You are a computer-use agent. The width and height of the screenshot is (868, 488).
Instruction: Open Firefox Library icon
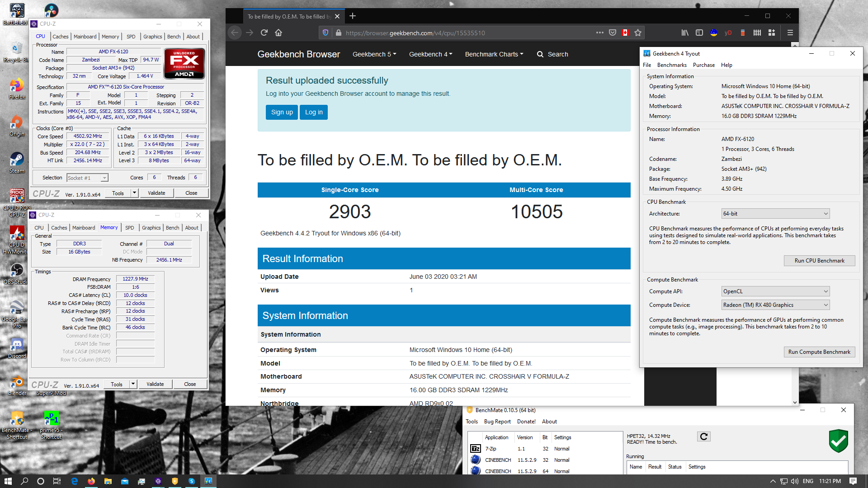[685, 33]
